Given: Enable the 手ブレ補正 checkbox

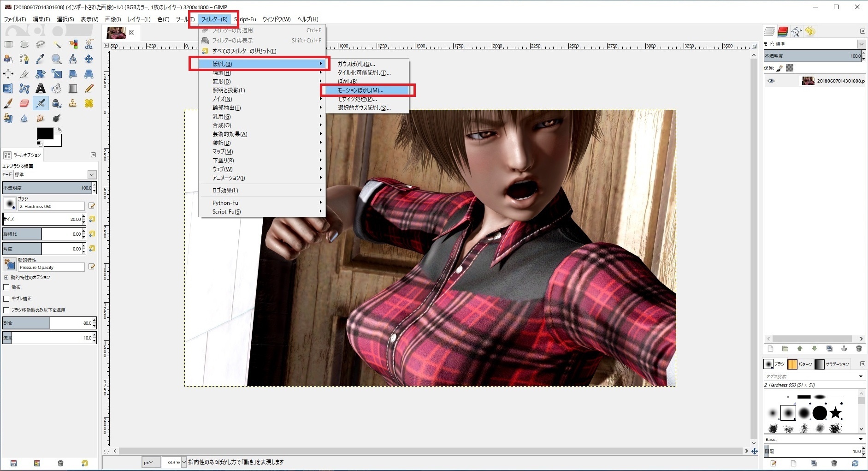Looking at the screenshot, I should click(x=6, y=298).
